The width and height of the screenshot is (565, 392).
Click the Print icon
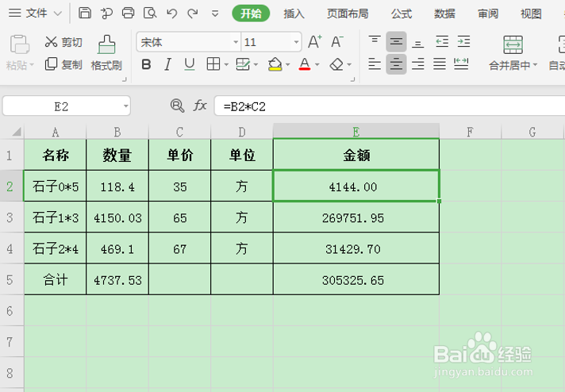click(x=128, y=13)
